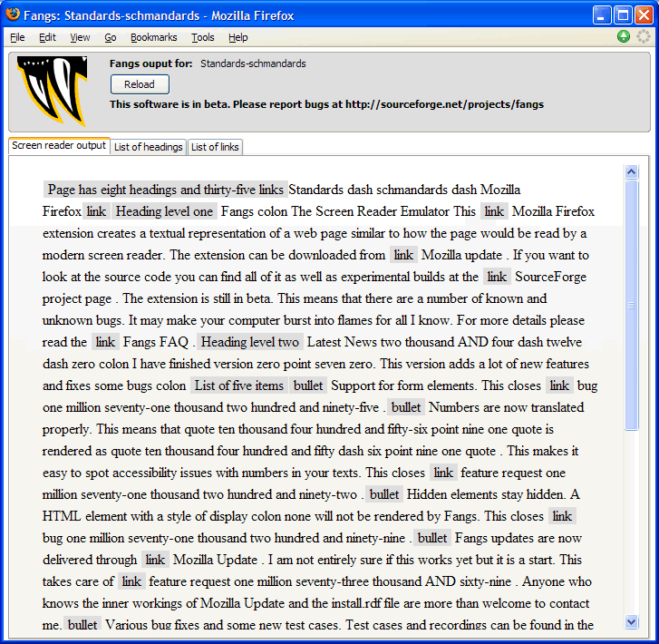
Task: Select Screen reader output tab
Action: (59, 145)
